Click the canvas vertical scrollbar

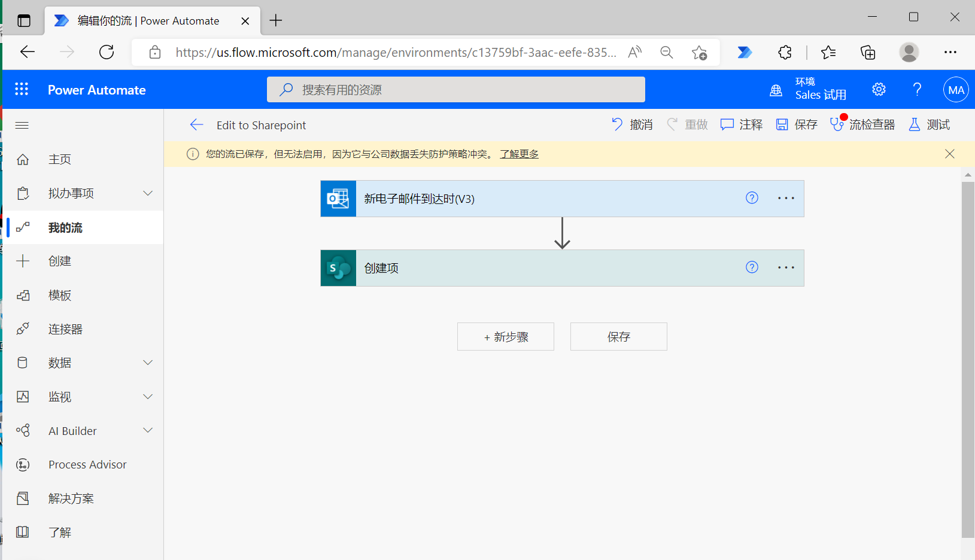(968, 359)
